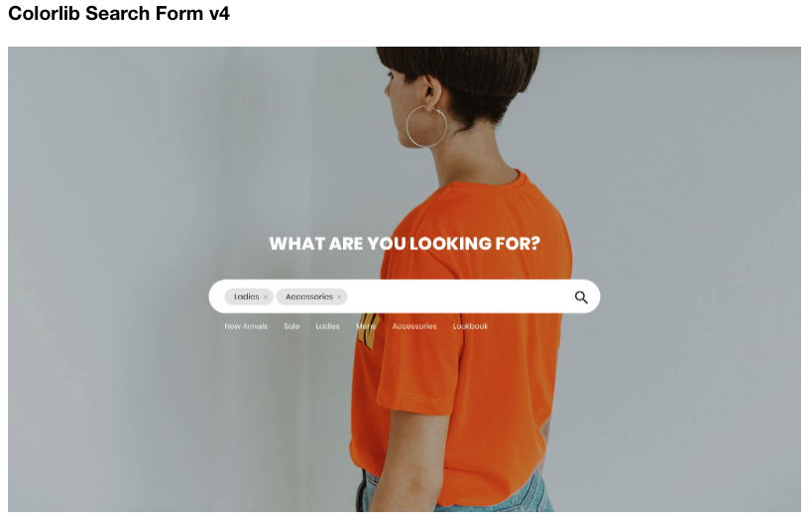Select the Accessories tag chip in search bar
Viewport: 812px width, 522px height.
311,297
